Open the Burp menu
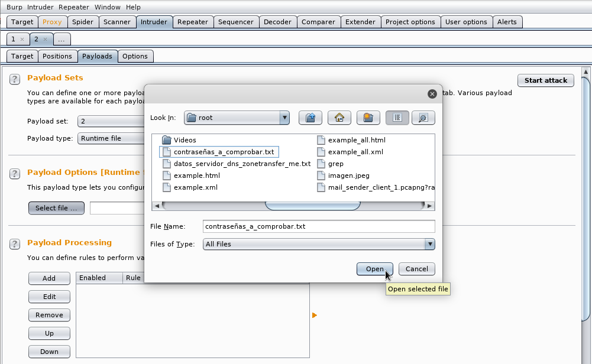592x364 pixels. 14,7
